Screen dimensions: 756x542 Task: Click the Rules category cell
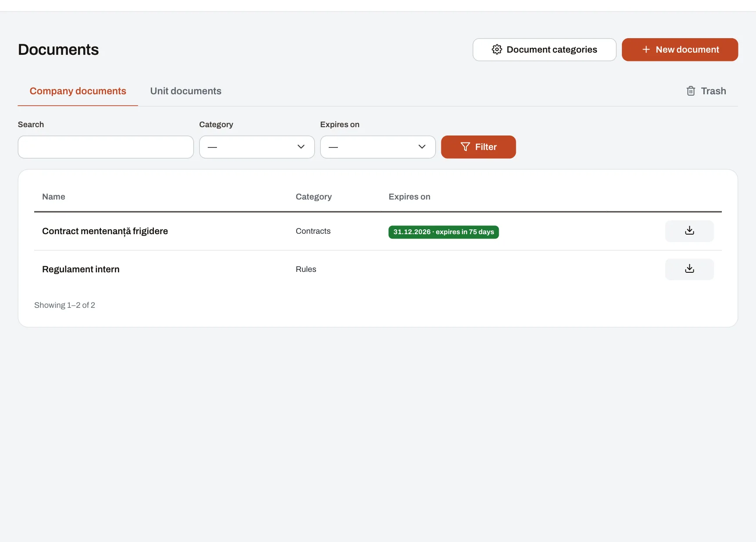tap(306, 269)
